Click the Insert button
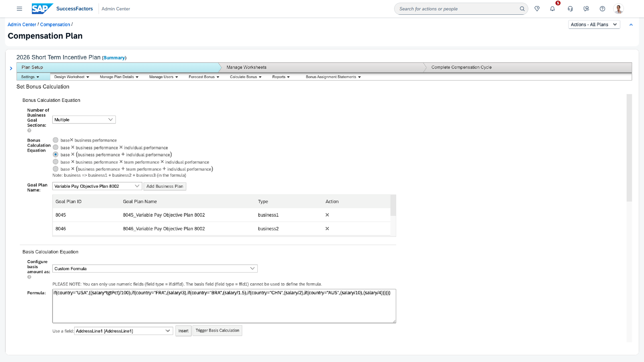Screen dimensions: 644x362 tap(183, 331)
